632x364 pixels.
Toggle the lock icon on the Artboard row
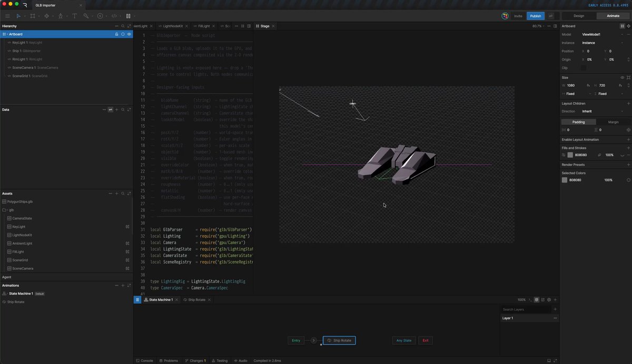(x=117, y=34)
